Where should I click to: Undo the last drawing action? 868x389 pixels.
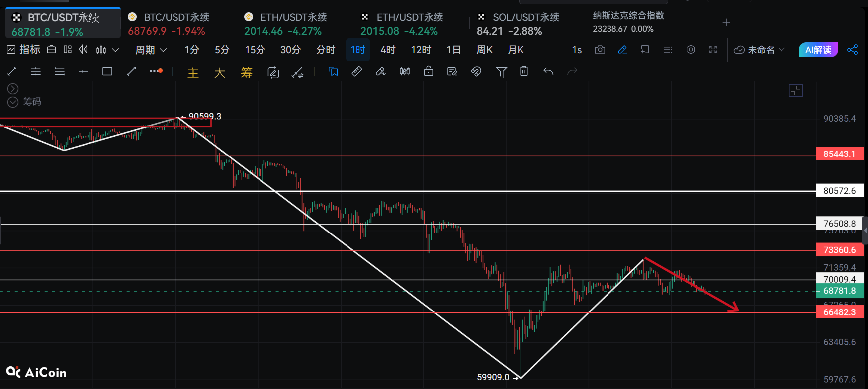coord(548,72)
